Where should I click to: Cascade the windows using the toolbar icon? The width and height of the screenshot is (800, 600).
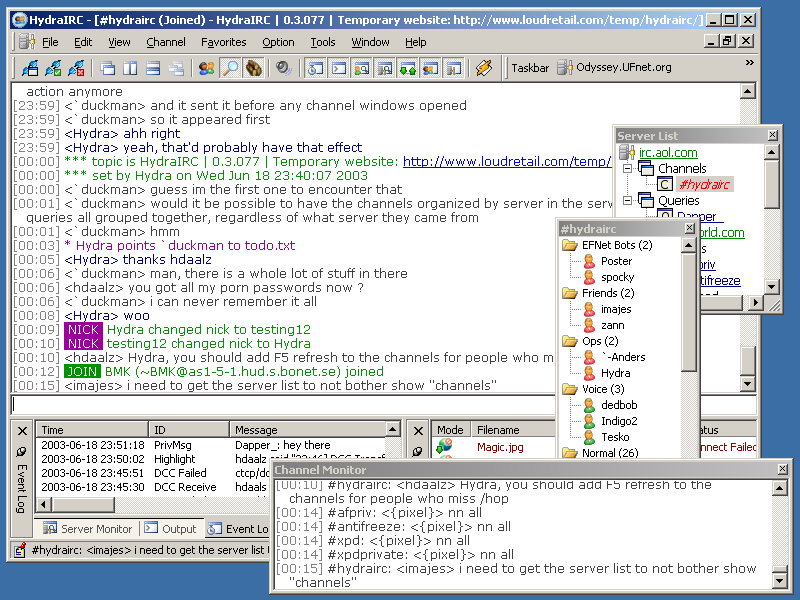click(107, 68)
